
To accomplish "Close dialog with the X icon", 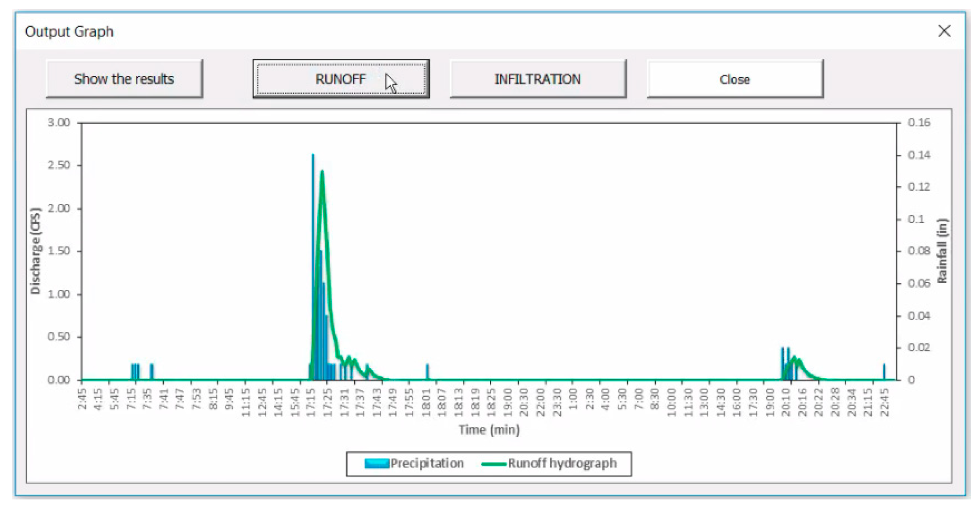I will click(944, 31).
